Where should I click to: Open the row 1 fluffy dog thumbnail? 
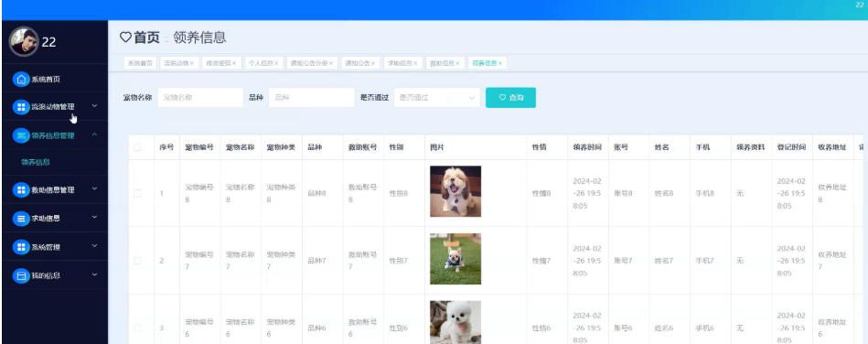click(x=455, y=191)
